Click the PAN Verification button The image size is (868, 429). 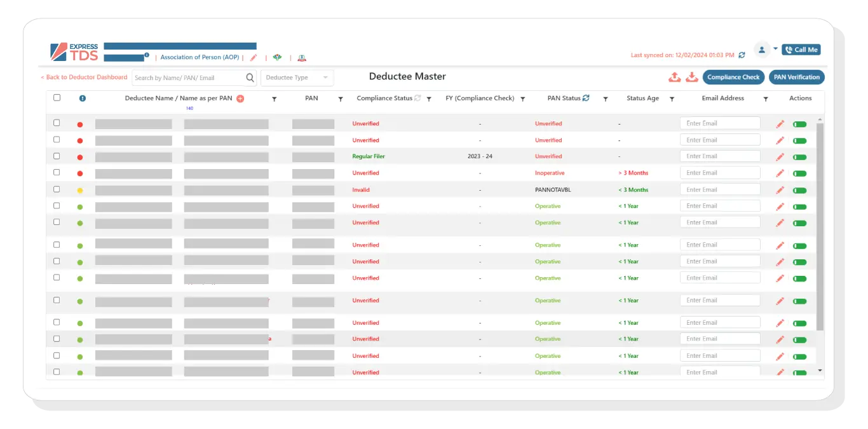796,77
